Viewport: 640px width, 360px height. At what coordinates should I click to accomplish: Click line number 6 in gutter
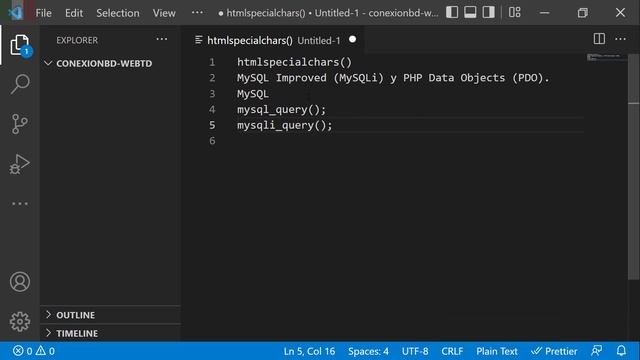pos(212,141)
